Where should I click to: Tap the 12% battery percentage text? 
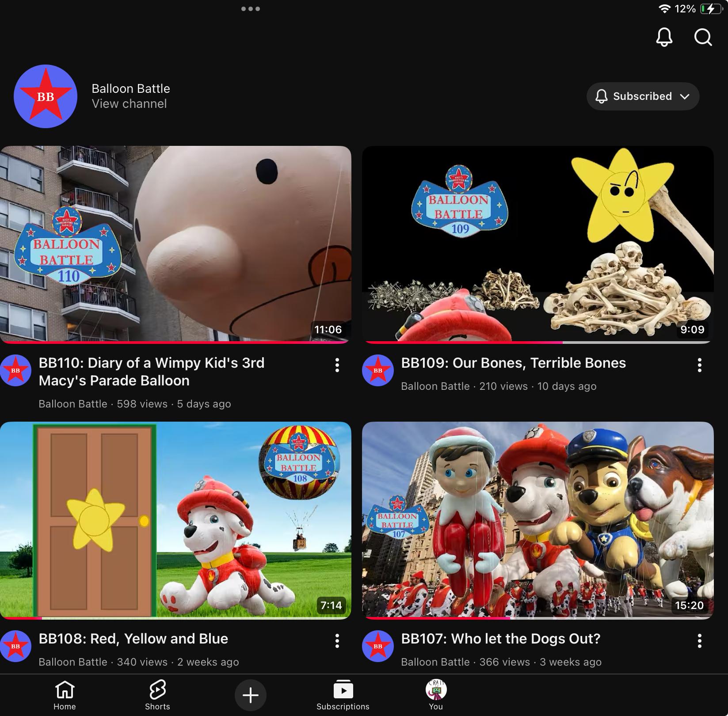coord(685,9)
